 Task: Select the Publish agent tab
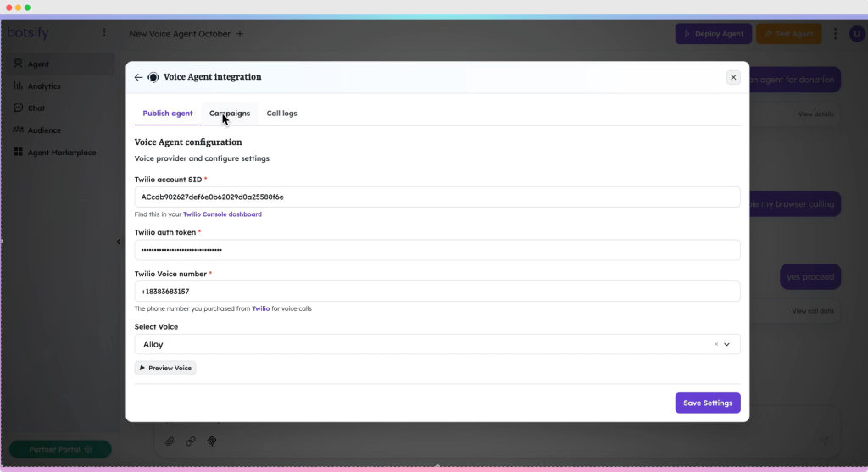coord(168,114)
